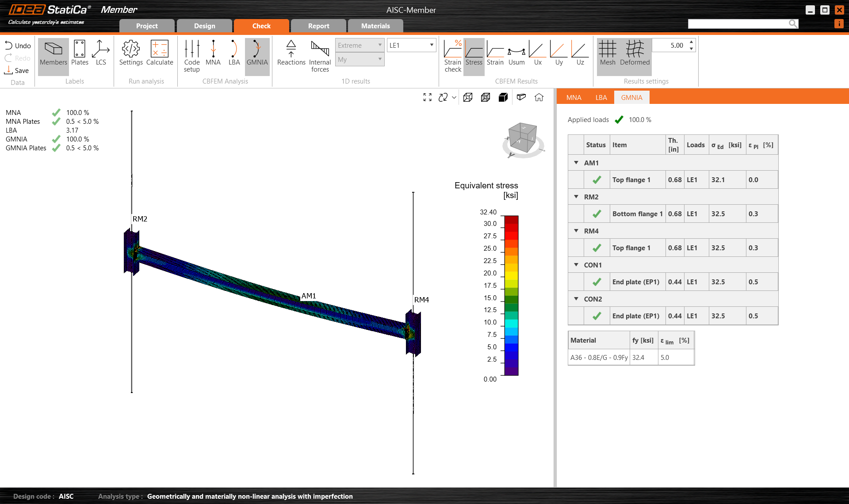Show Usum displacement results
The height and width of the screenshot is (504, 849).
coord(516,53)
